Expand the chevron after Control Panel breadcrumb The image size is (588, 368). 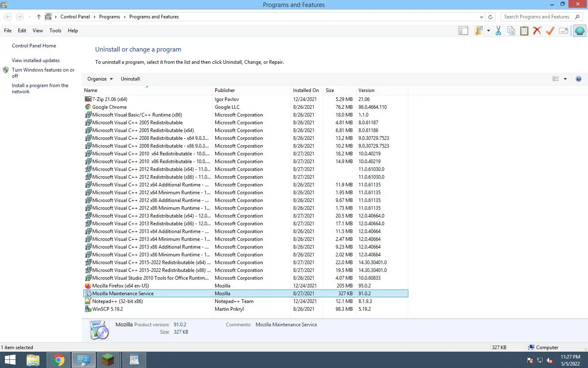click(x=95, y=17)
